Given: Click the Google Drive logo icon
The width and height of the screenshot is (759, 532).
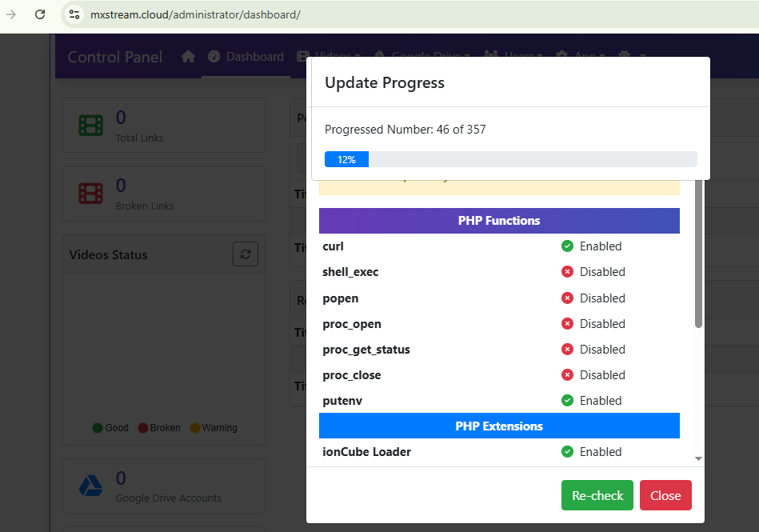Looking at the screenshot, I should (90, 486).
